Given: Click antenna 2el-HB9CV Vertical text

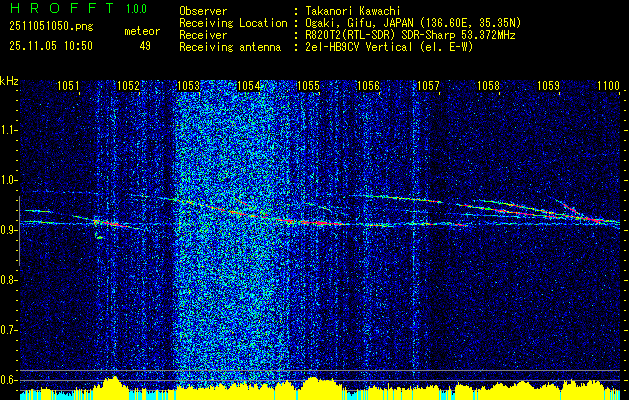Looking at the screenshot, I should point(389,47).
